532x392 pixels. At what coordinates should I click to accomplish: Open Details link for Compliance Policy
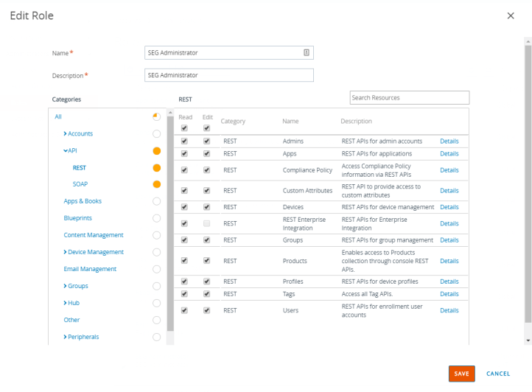pos(449,170)
